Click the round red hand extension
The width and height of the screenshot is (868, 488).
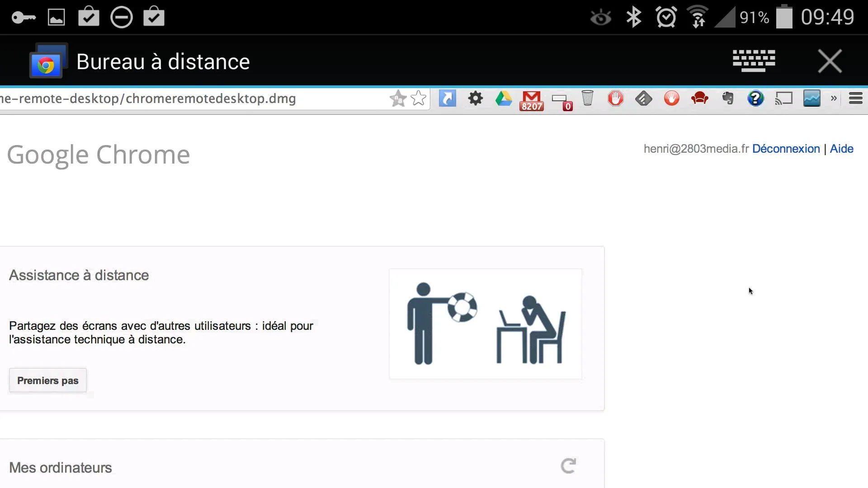(671, 98)
